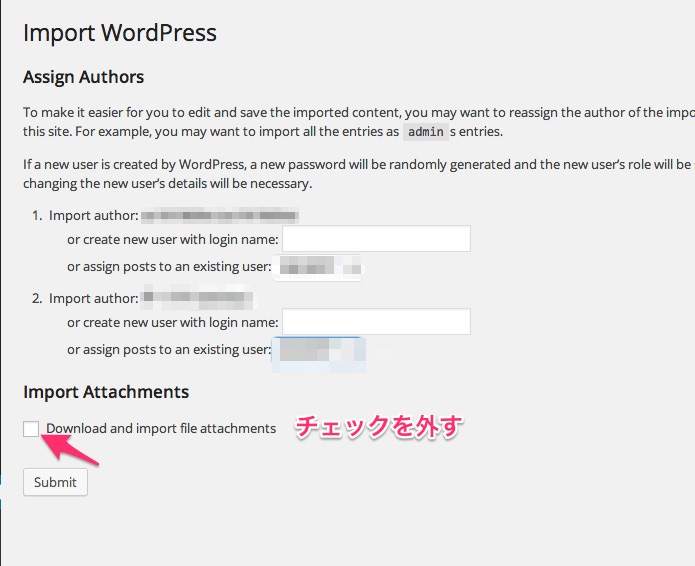Click the 'Download and import file attachments' label

click(x=161, y=429)
